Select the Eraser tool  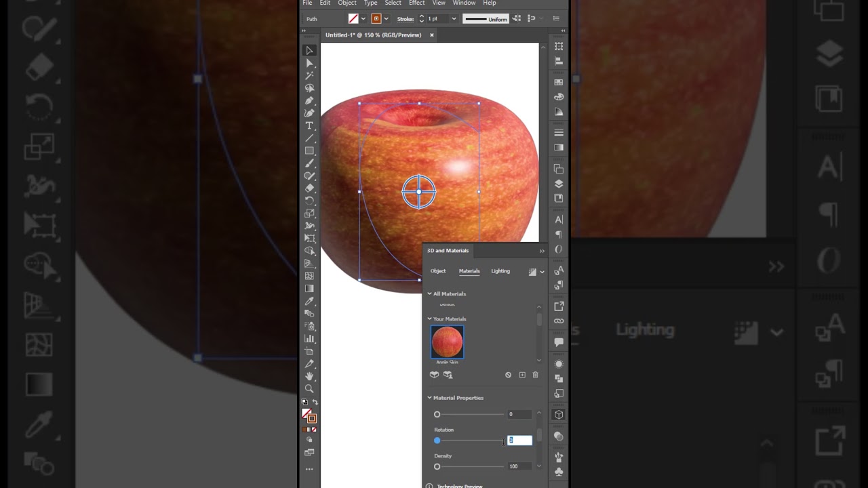(x=309, y=188)
